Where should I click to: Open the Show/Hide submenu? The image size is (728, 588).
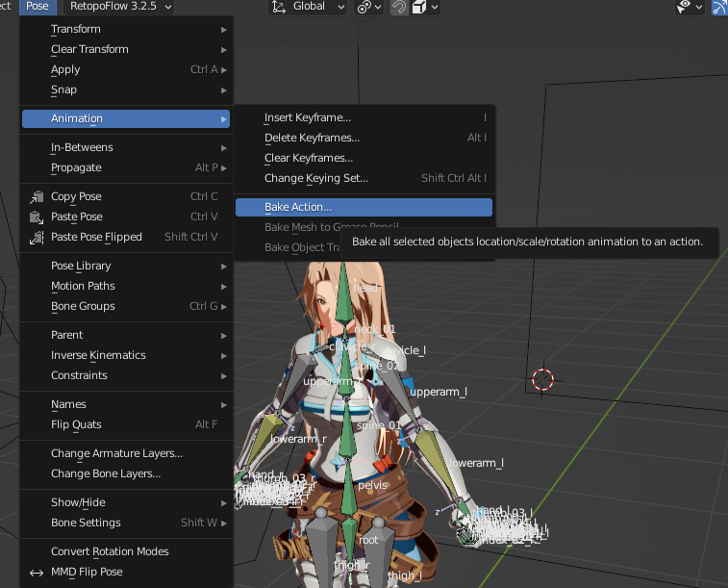click(x=126, y=502)
